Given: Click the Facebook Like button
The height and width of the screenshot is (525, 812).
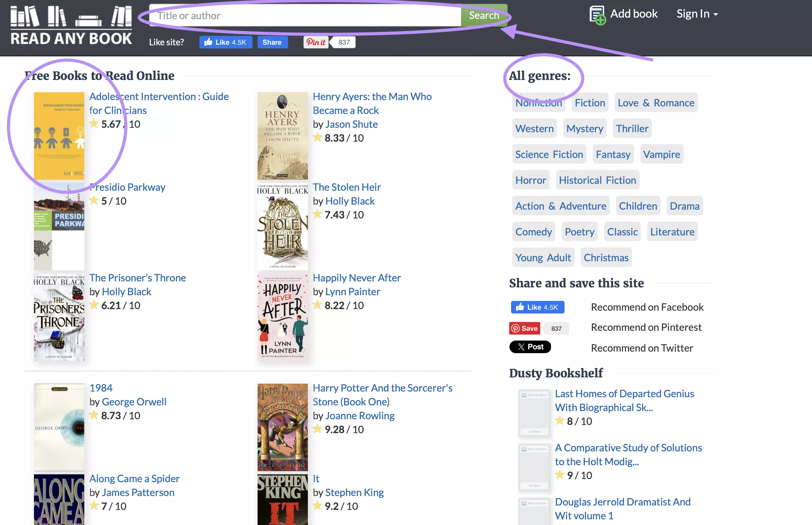Looking at the screenshot, I should pos(225,42).
